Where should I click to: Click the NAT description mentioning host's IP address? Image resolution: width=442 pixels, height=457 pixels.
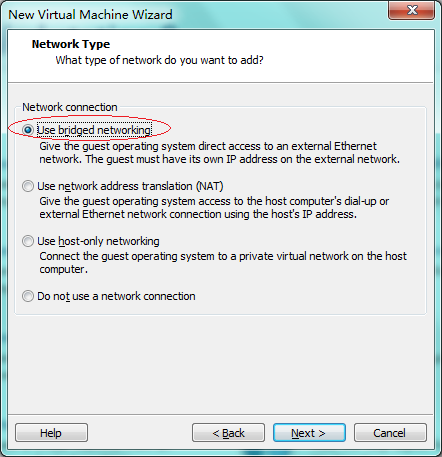[214, 208]
